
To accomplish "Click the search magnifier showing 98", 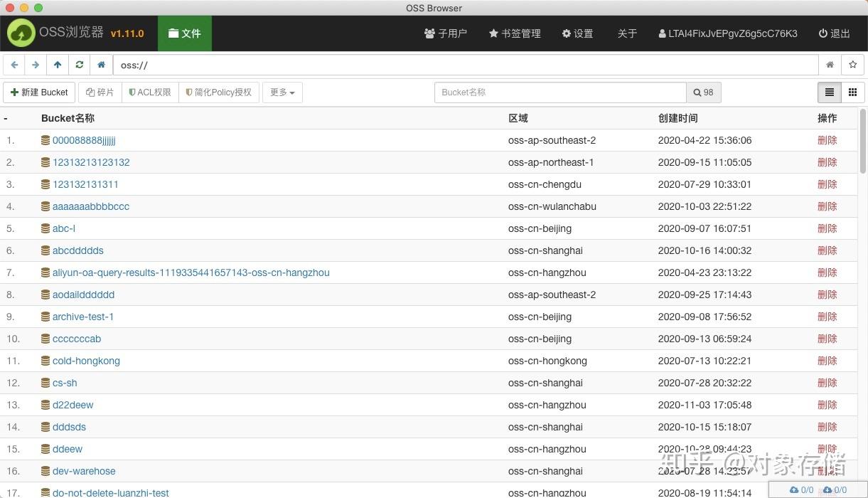I will pos(703,92).
